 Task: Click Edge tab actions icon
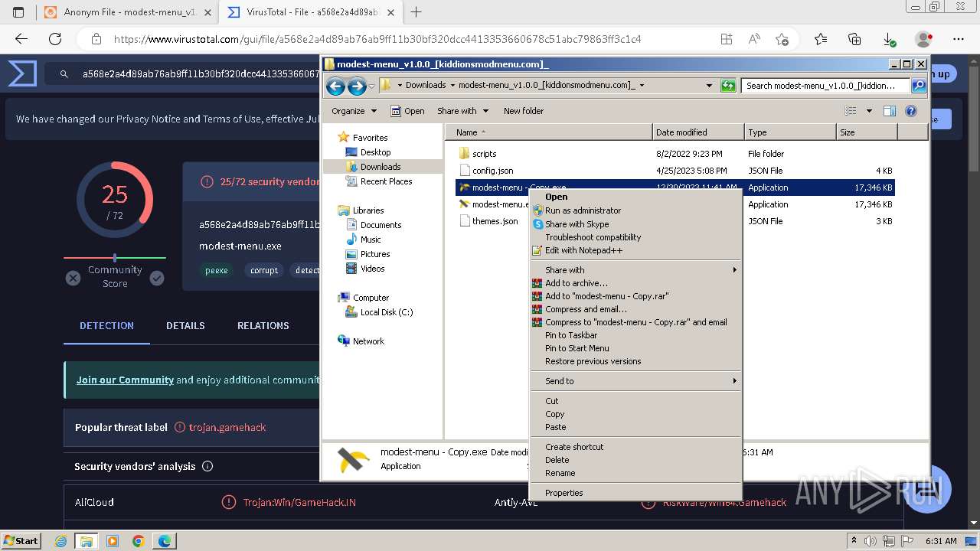18,12
